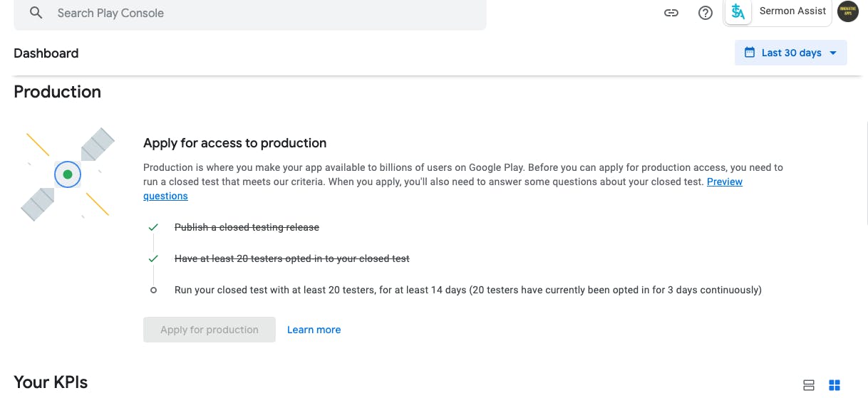Screen dimensions: 868x398
Task: Open the Learn more link
Action: point(314,330)
